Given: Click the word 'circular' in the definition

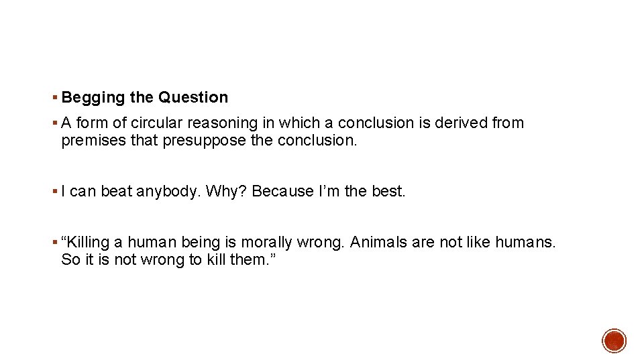Looking at the screenshot, I should tap(156, 123).
